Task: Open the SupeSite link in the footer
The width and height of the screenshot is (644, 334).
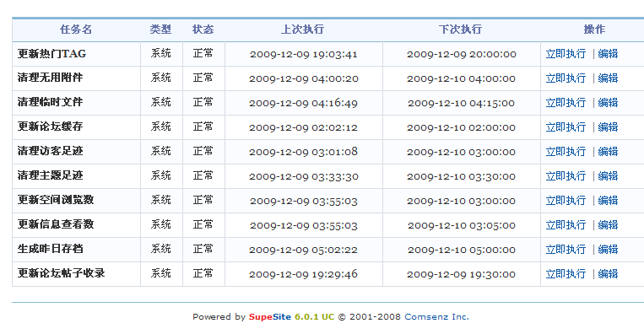Action: click(x=270, y=317)
